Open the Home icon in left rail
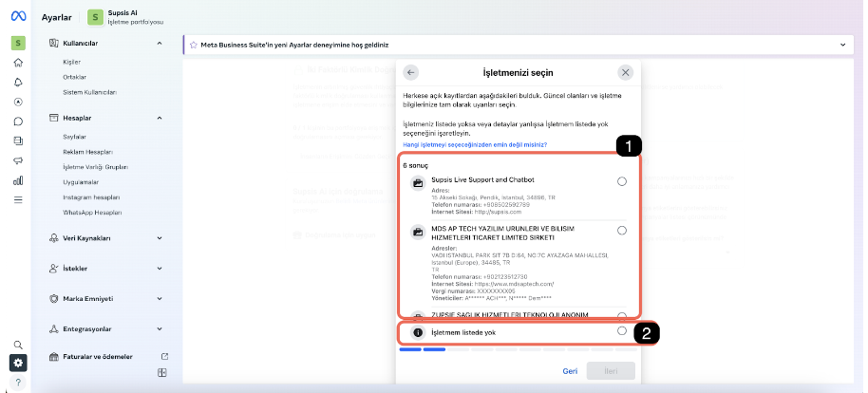The image size is (868, 393). (x=18, y=62)
